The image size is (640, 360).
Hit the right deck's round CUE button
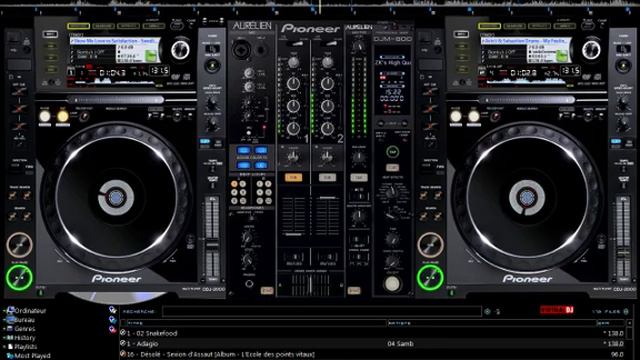click(x=430, y=245)
